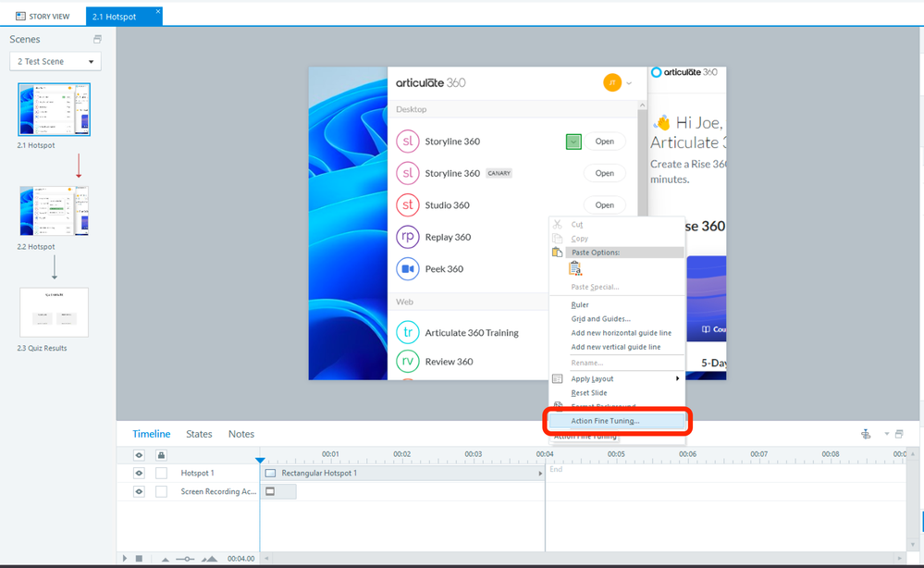
Task: Toggle visibility of Screen Recording layer
Action: click(139, 491)
